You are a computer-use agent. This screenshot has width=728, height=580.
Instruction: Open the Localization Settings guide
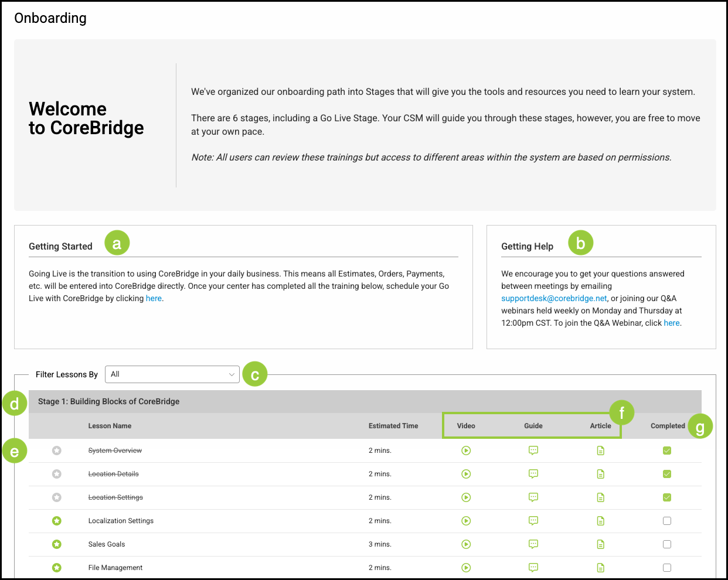(533, 521)
